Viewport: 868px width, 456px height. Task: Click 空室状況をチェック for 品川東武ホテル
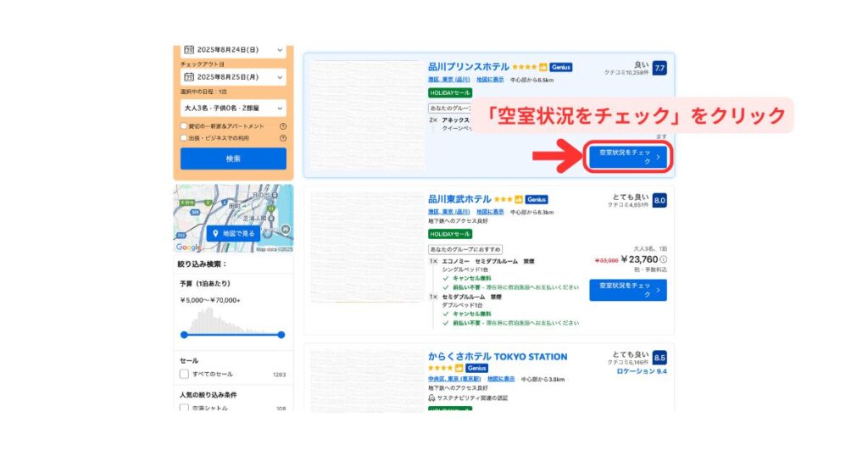click(628, 290)
